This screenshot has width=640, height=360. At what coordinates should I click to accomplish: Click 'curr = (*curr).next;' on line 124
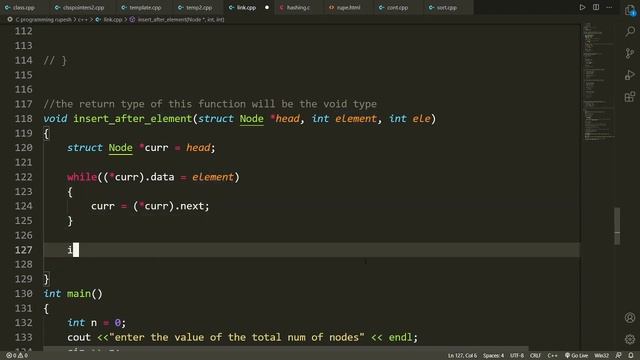150,206
